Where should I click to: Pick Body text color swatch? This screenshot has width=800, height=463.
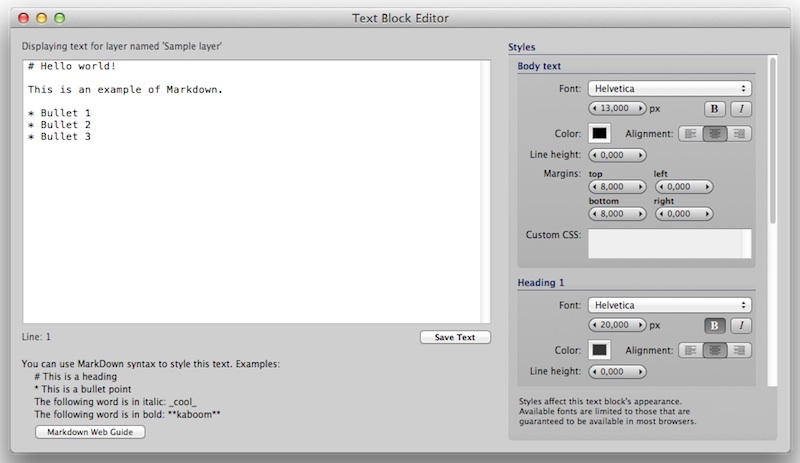click(600, 133)
